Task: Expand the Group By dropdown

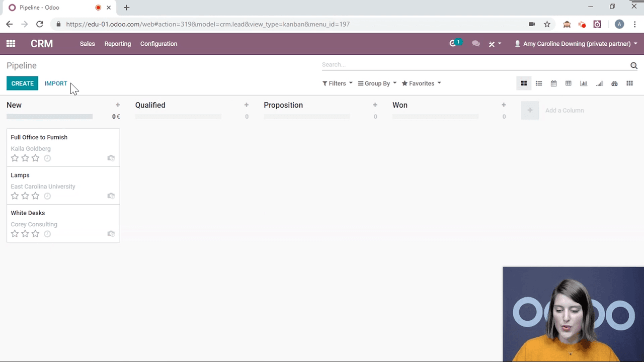Action: [x=377, y=83]
